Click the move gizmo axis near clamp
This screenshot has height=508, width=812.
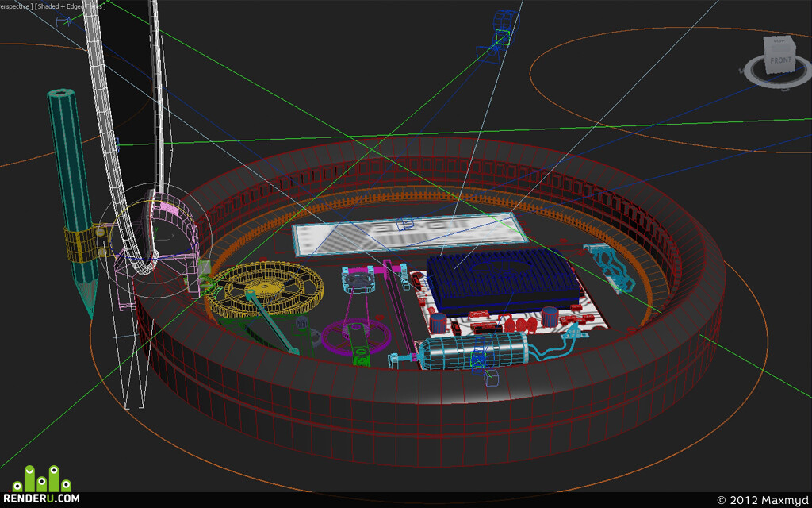coord(163,235)
